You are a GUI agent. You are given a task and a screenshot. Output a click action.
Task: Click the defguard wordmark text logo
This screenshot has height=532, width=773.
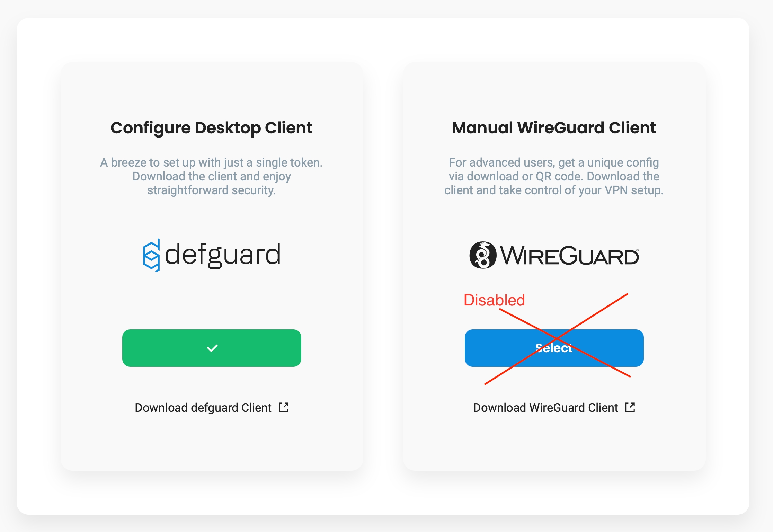point(223,255)
